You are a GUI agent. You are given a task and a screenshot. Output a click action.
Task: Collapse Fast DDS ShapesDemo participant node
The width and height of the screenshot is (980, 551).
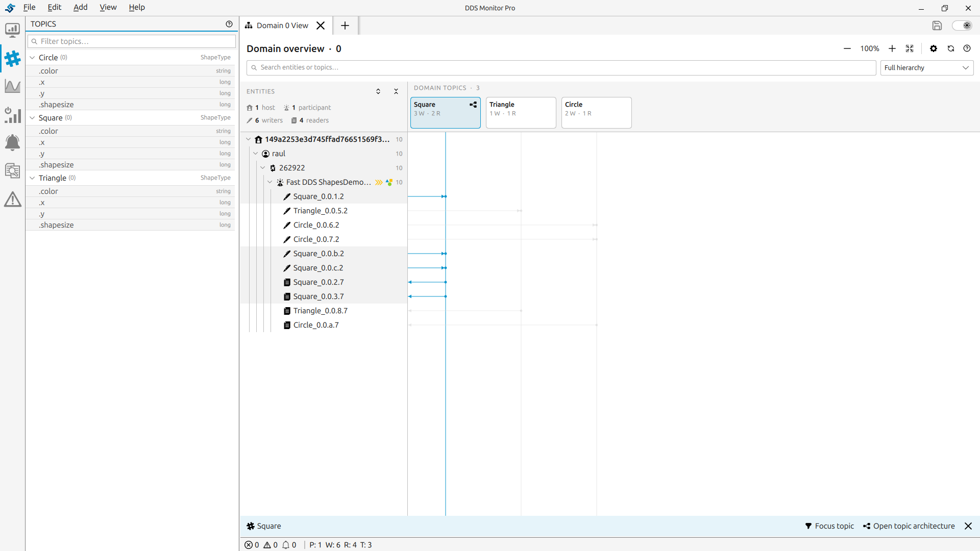pyautogui.click(x=270, y=182)
